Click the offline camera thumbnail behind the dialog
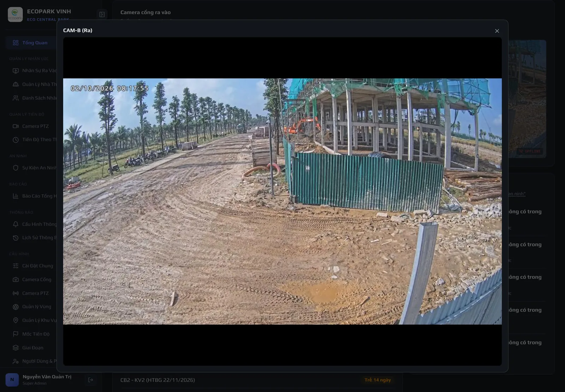 tap(528, 99)
